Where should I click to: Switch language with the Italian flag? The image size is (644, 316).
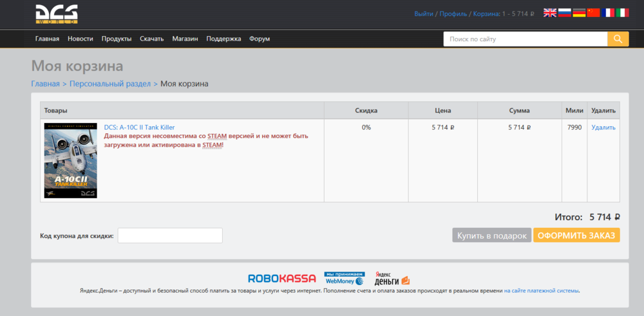(x=622, y=13)
